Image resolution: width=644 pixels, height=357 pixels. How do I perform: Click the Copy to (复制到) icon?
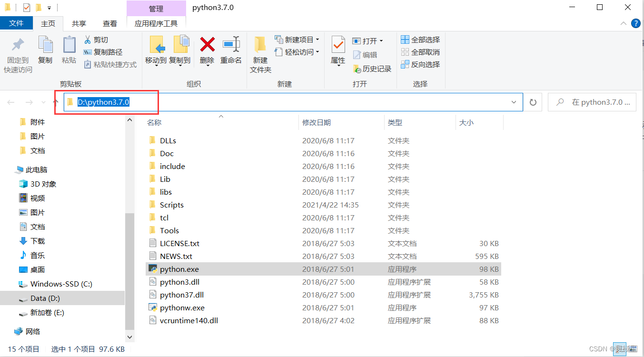(181, 44)
